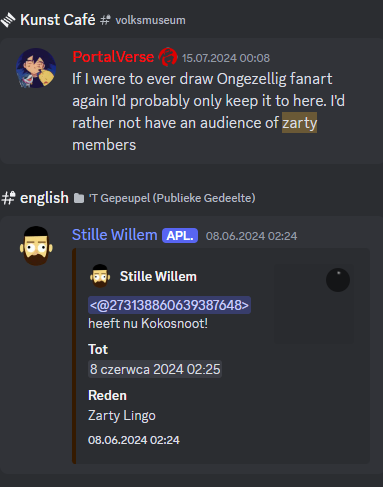383x487 pixels.
Task: Click the folder icon beside 'T Gepeupel
Action: point(79,198)
